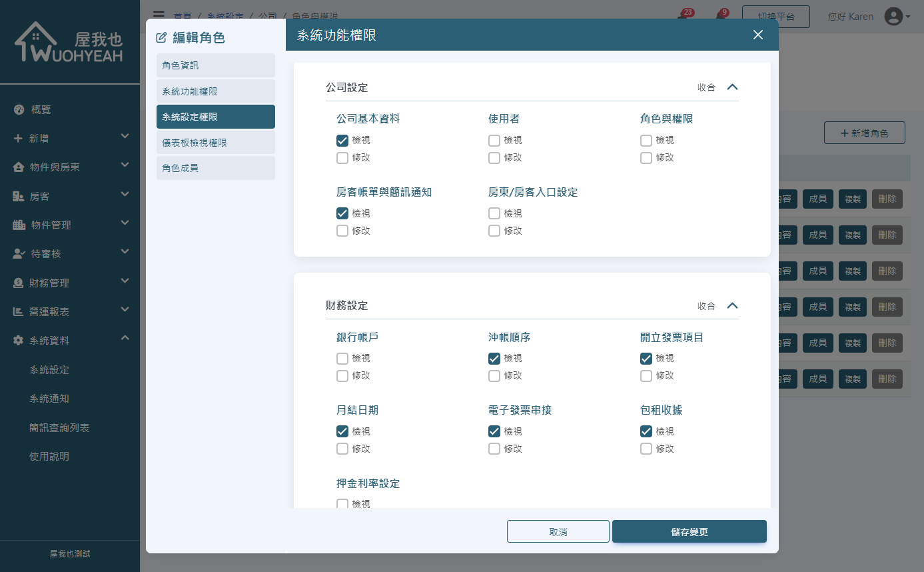Click the hamburger menu icon at top
The image size is (924, 572).
159,15
